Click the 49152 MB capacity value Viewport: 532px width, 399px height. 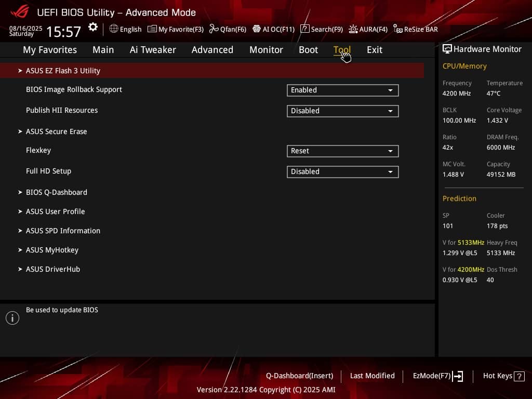click(501, 175)
